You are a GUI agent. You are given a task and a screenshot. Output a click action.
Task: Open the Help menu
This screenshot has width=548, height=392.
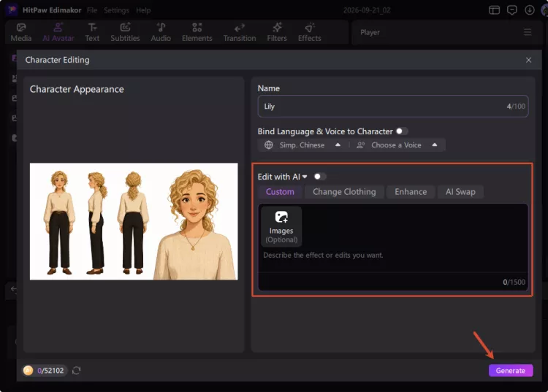point(143,10)
